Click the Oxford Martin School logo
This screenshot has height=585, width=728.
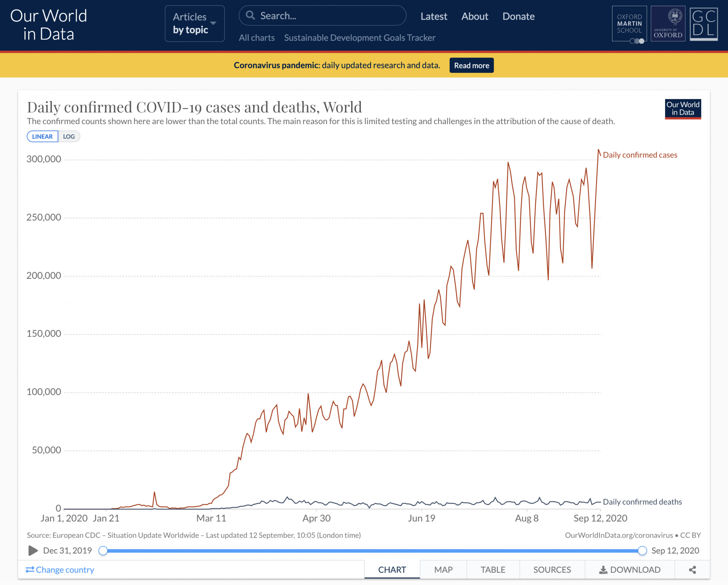629,24
